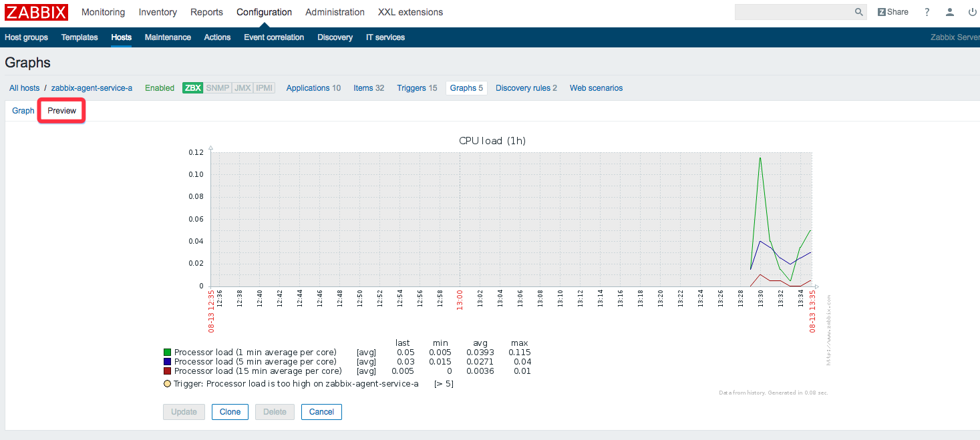The image size is (980, 440).
Task: Open the user profile icon
Action: (950, 12)
